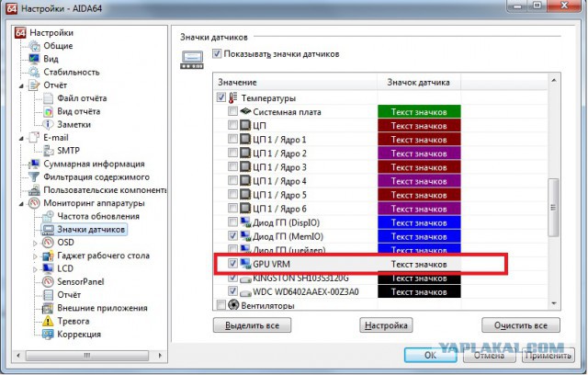This screenshot has height=375, width=588.
Task: Click the Настройка button
Action: click(x=386, y=325)
